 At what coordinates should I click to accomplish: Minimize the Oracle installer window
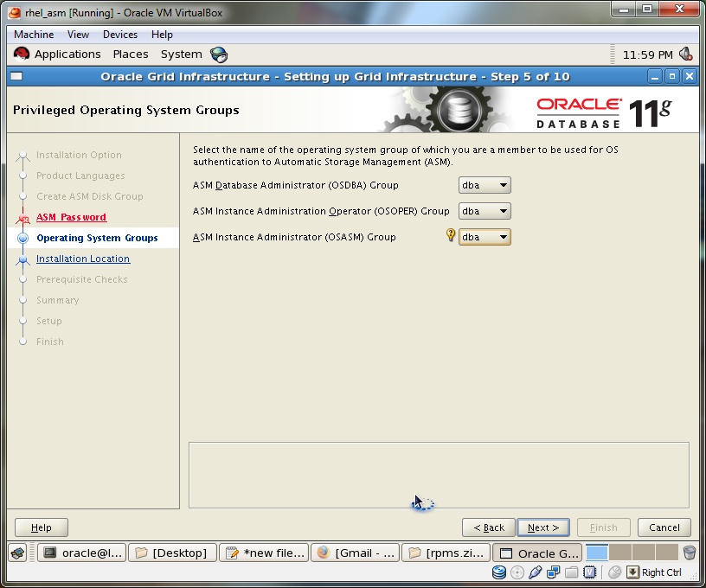pos(655,76)
